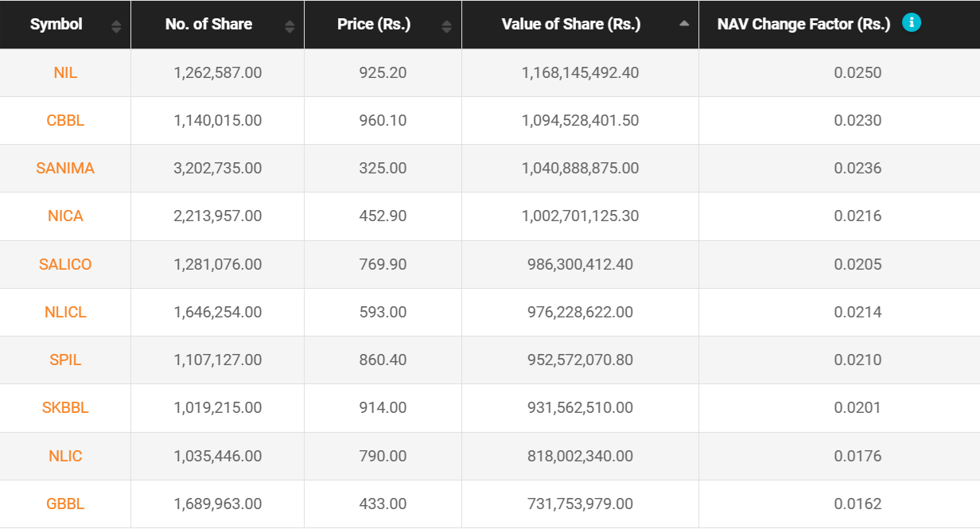Open the NIL stock details
The width and height of the screenshot is (980, 529).
(65, 72)
